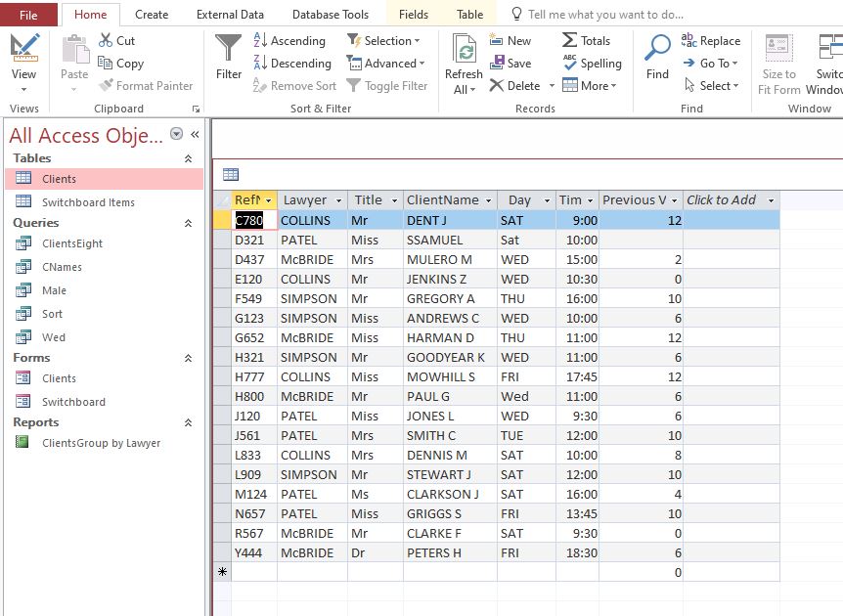This screenshot has height=616, width=843.
Task: Open the CNames query
Action: [62, 267]
